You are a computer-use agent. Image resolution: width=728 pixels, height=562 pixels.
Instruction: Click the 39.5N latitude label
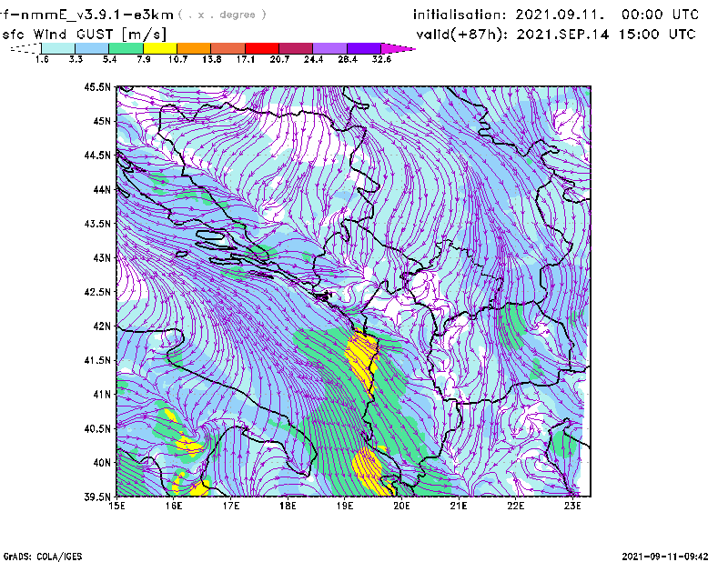pyautogui.click(x=97, y=497)
